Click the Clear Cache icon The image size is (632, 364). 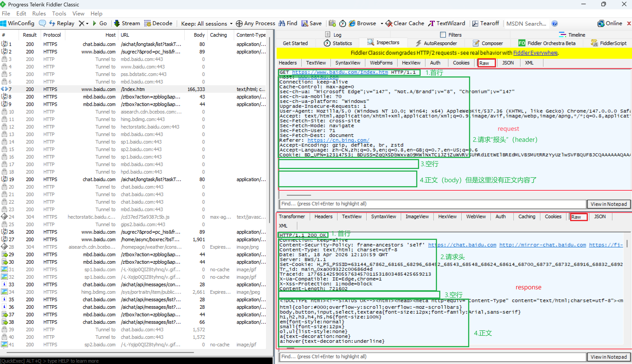coord(389,23)
